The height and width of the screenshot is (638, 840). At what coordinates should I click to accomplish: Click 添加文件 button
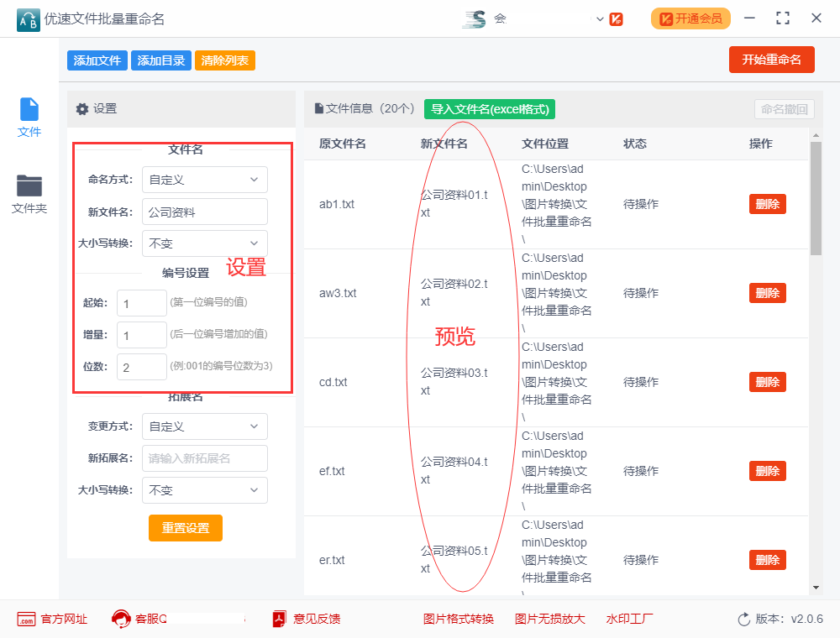pos(97,60)
